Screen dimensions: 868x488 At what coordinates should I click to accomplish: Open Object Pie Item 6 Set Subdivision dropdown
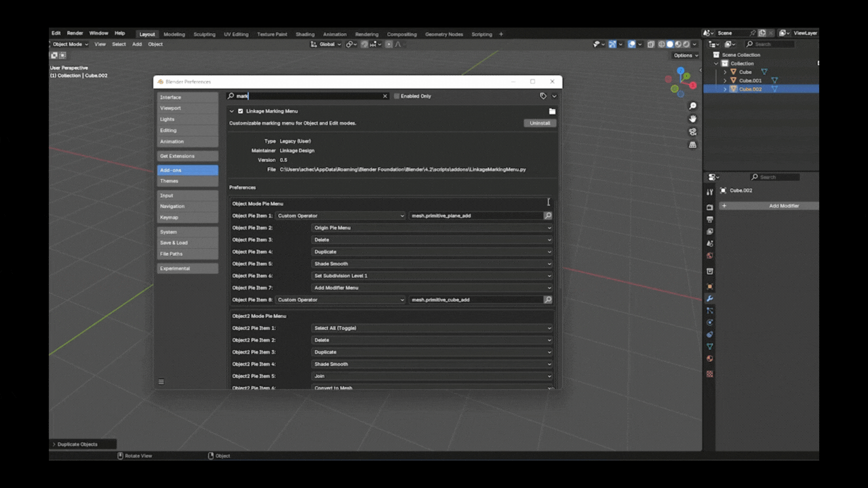[x=432, y=276]
